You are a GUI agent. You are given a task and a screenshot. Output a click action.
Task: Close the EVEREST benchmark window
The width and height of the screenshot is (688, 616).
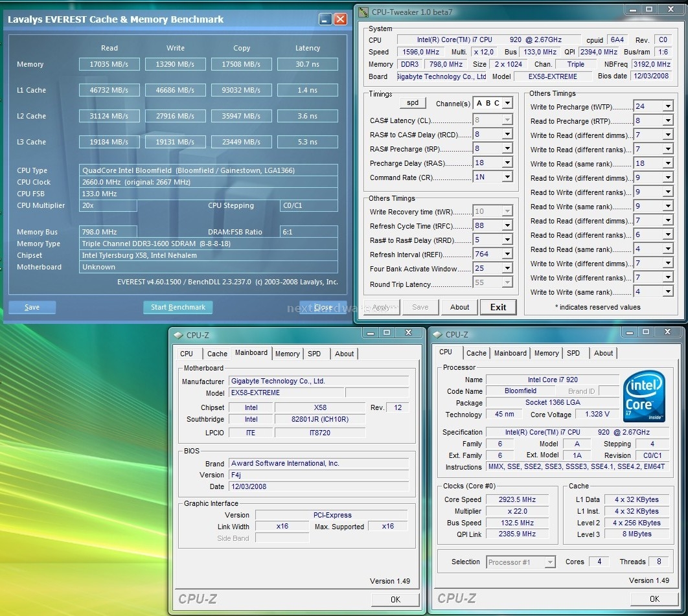pos(341,19)
